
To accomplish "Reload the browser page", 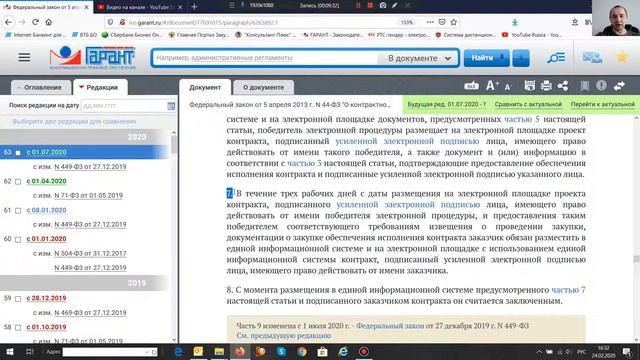I will tap(36, 22).
